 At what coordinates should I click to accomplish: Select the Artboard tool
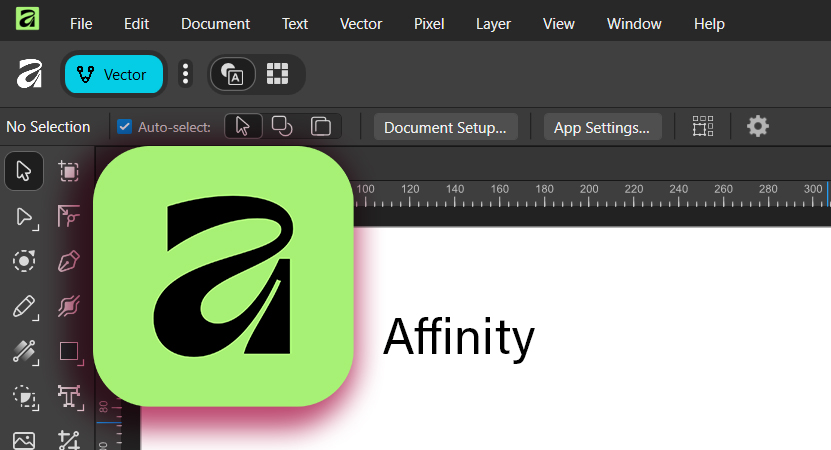[x=69, y=171]
